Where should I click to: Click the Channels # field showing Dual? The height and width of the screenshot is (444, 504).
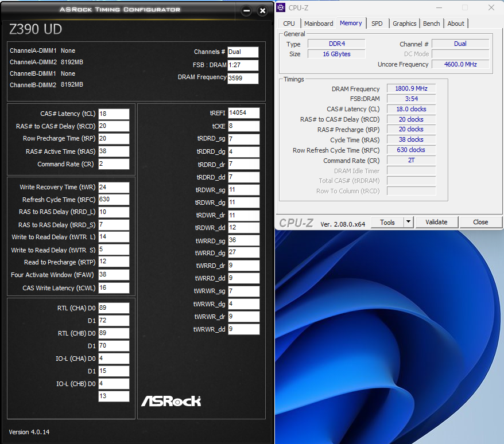pos(243,52)
